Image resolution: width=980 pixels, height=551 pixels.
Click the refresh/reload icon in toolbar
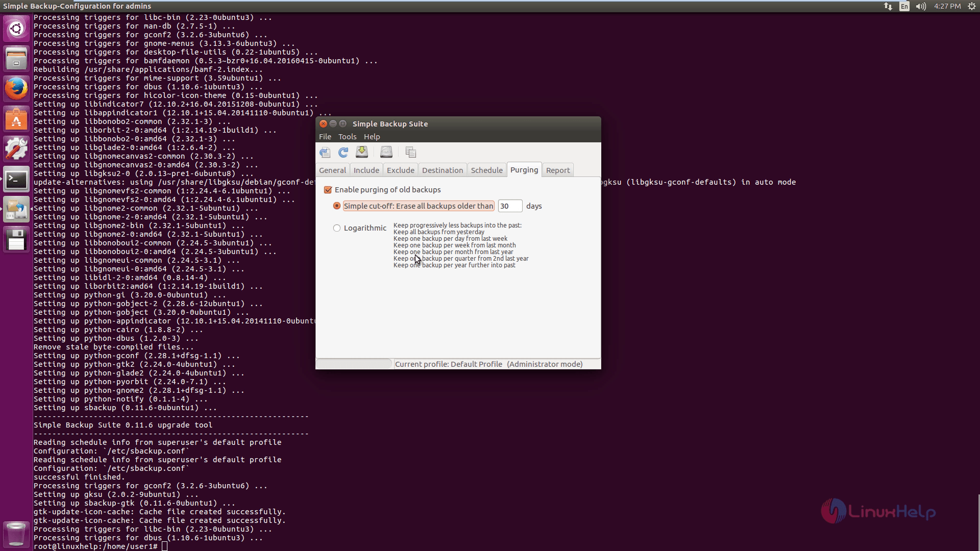coord(342,152)
